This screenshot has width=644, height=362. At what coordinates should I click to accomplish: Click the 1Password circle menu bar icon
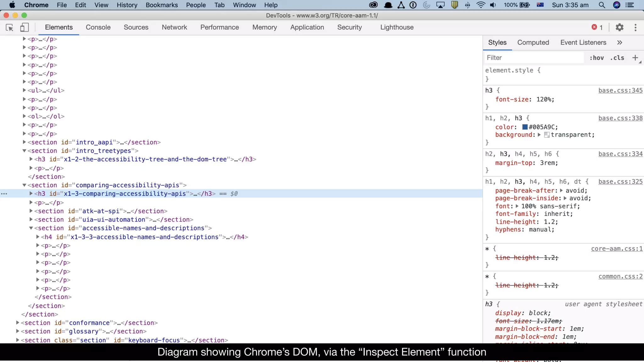tap(413, 5)
